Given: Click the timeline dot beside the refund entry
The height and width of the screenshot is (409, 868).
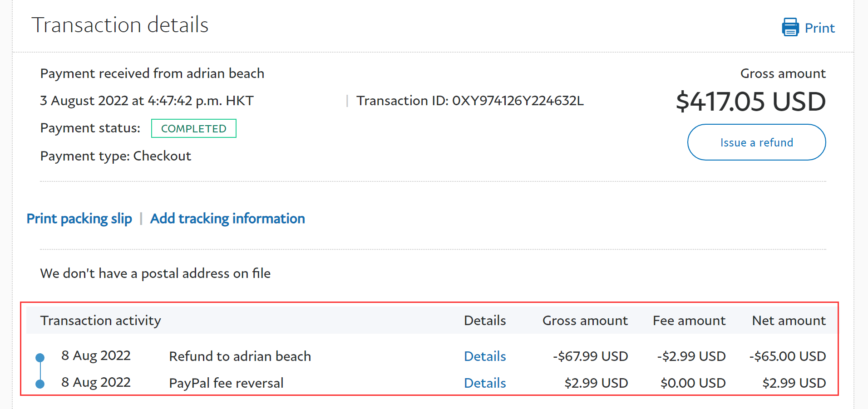Looking at the screenshot, I should pos(40,358).
